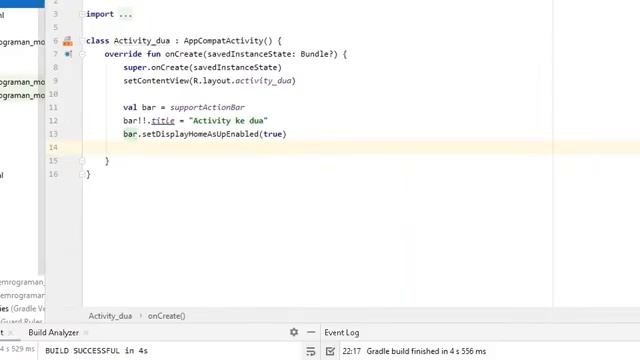Click the related XML file gutter icon on line 6

(x=68, y=41)
